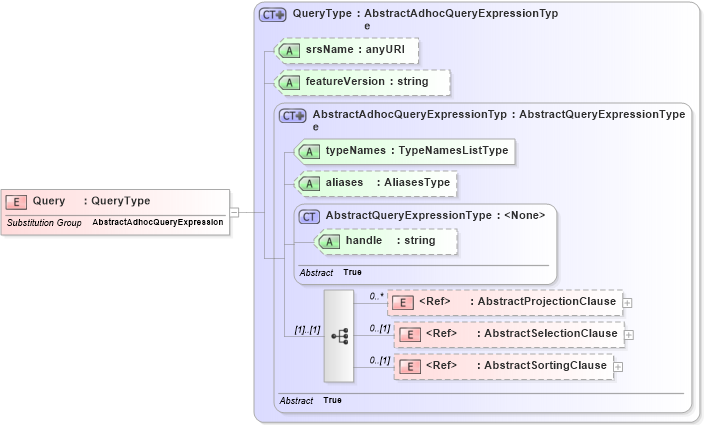This screenshot has width=704, height=425.
Task: Click the ': AbstractQueryExpressionType' base type text
Action: [598, 114]
